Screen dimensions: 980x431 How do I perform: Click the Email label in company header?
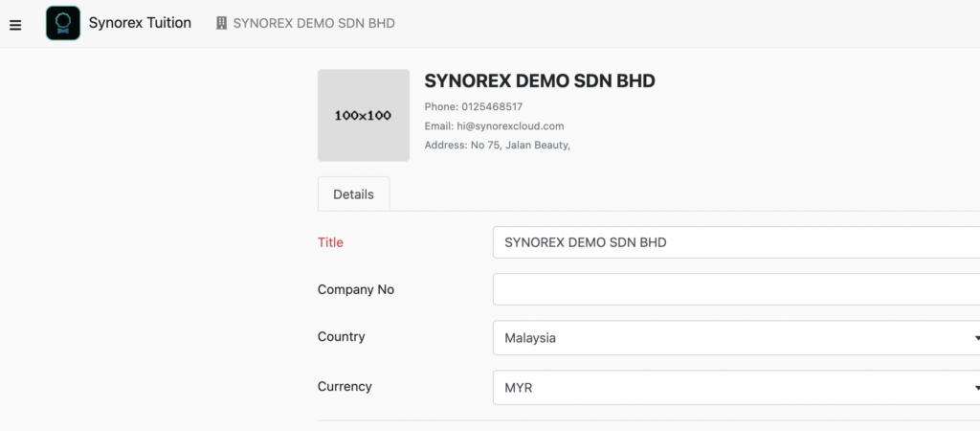click(x=438, y=126)
